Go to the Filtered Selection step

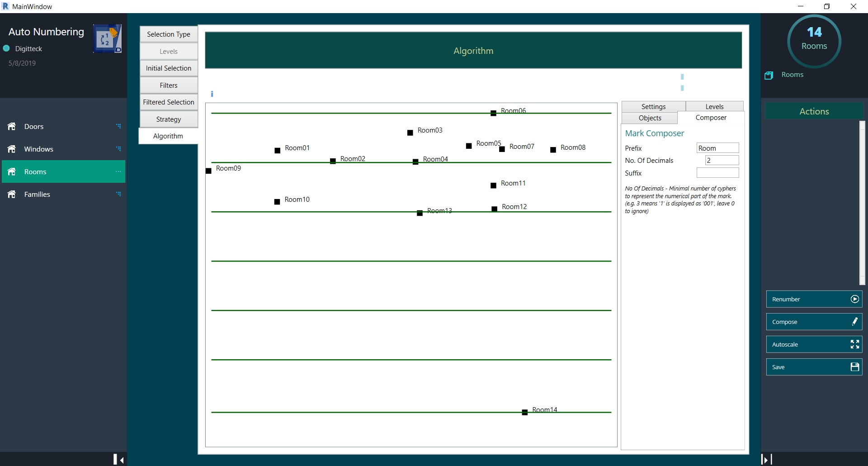pyautogui.click(x=169, y=102)
